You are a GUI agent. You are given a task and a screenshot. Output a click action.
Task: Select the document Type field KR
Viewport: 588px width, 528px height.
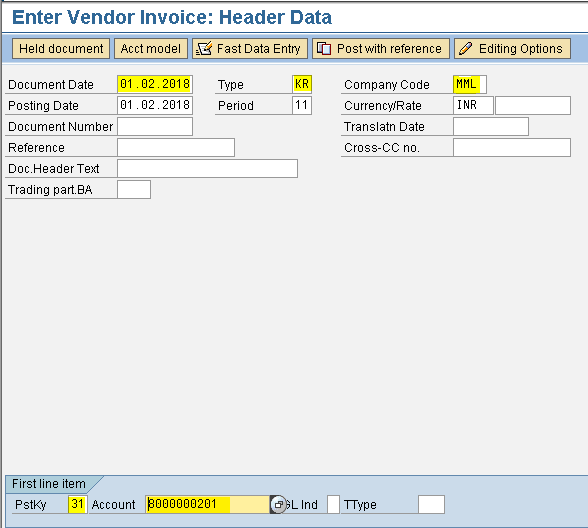(x=302, y=84)
